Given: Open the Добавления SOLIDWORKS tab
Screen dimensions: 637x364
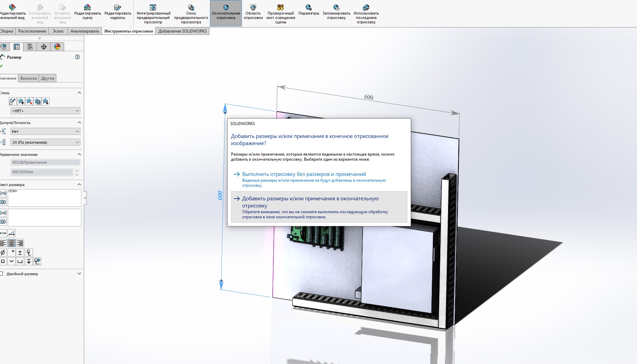Looking at the screenshot, I should [x=182, y=31].
